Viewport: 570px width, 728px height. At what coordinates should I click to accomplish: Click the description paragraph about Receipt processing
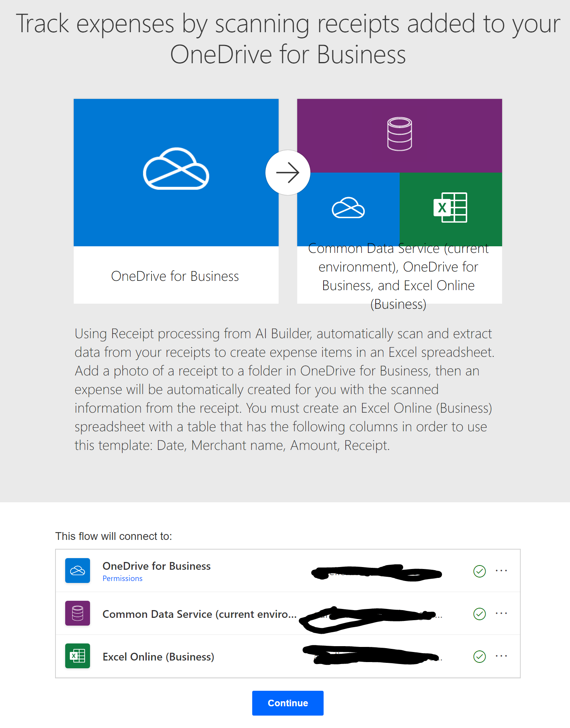(x=284, y=389)
